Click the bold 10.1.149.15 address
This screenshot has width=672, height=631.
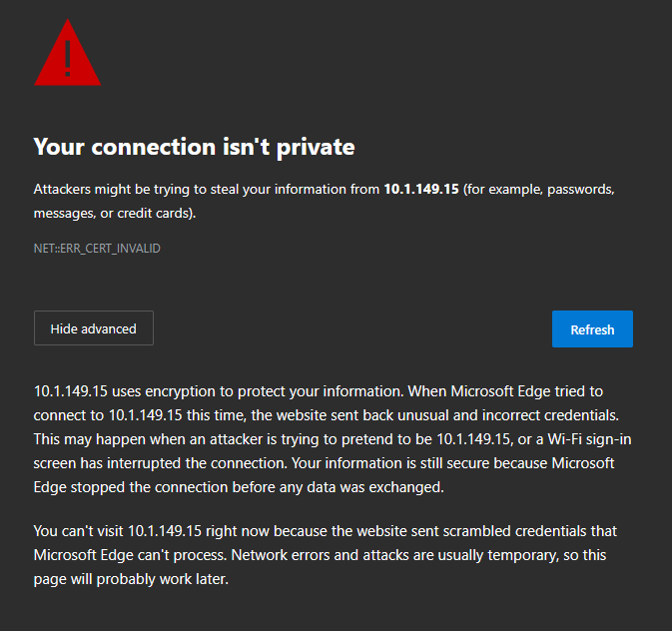[x=420, y=189]
